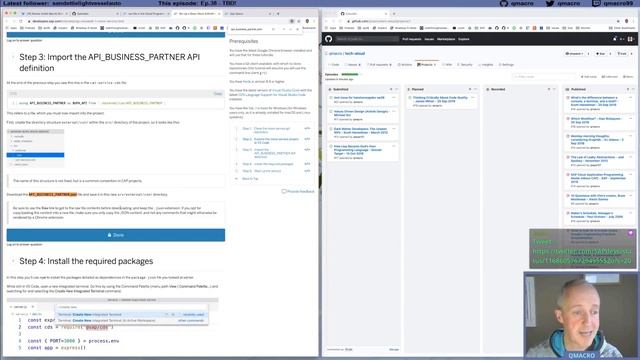Open Explore in GitHub header
The image size is (640, 360).
[x=464, y=39]
